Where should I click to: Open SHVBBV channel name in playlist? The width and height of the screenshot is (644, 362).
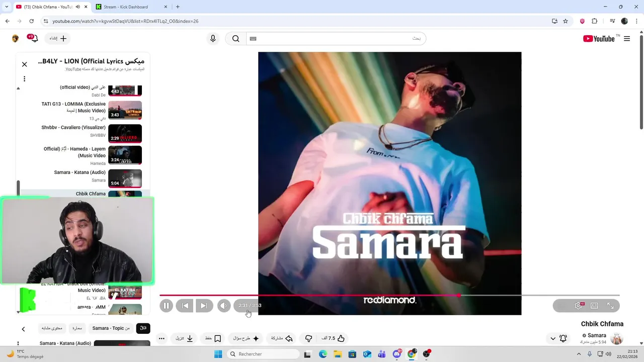tap(98, 136)
